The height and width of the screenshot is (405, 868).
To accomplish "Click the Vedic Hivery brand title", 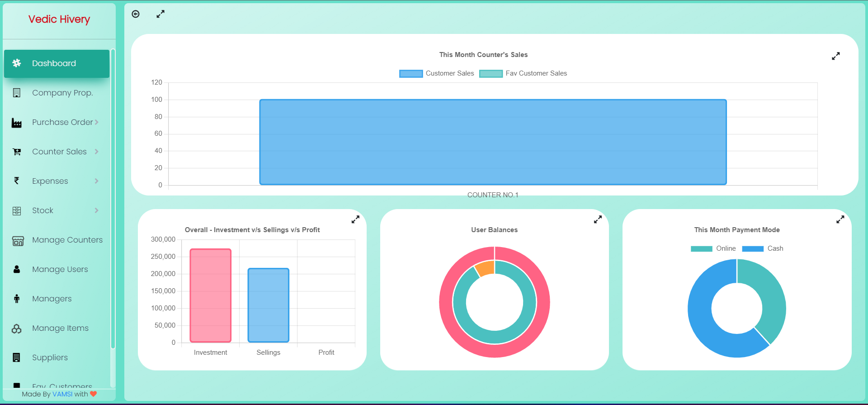I will (x=59, y=19).
